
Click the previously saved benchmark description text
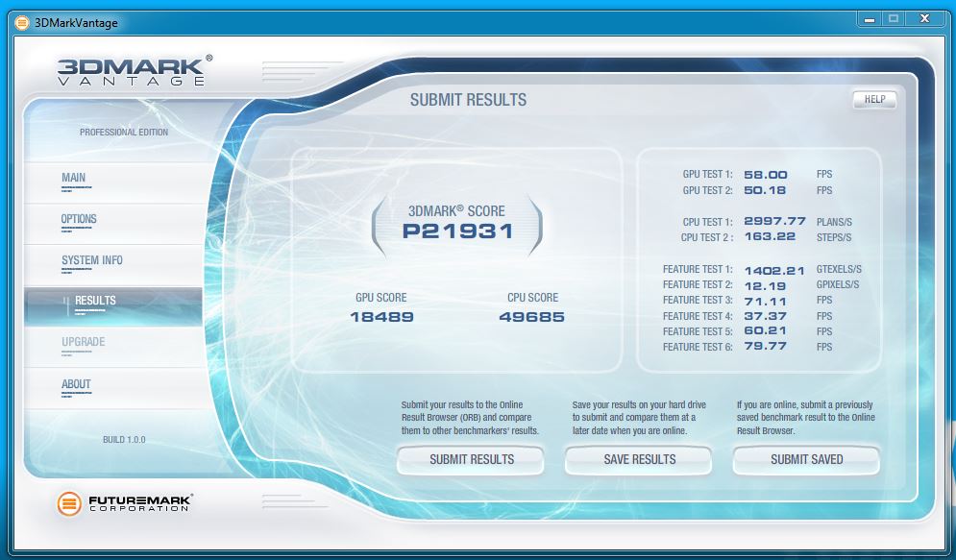coord(805,418)
